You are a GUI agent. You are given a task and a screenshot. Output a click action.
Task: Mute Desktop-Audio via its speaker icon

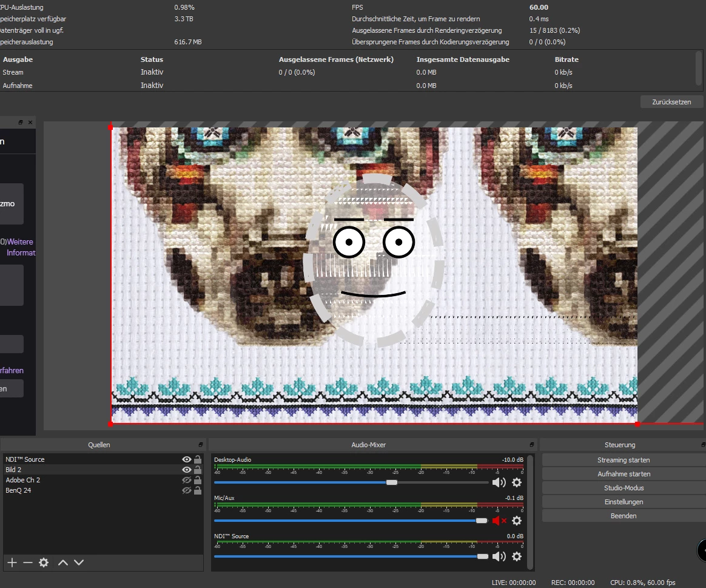[x=499, y=482]
